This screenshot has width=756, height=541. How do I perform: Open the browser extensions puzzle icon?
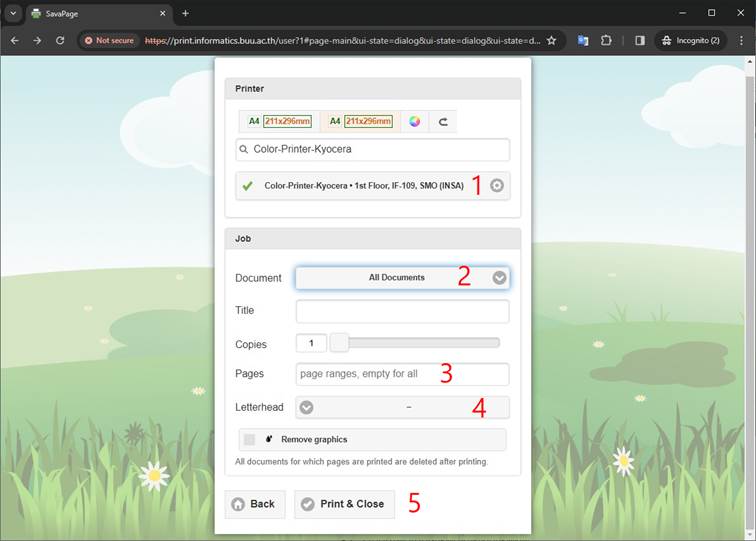pos(606,40)
